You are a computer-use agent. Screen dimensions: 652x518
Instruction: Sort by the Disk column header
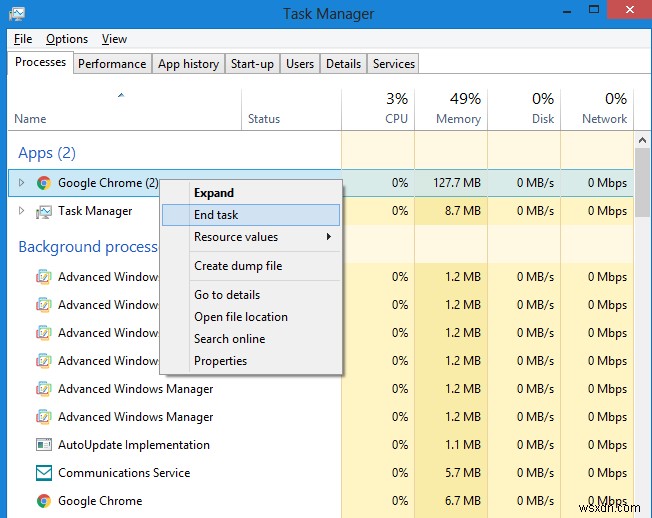(524, 109)
